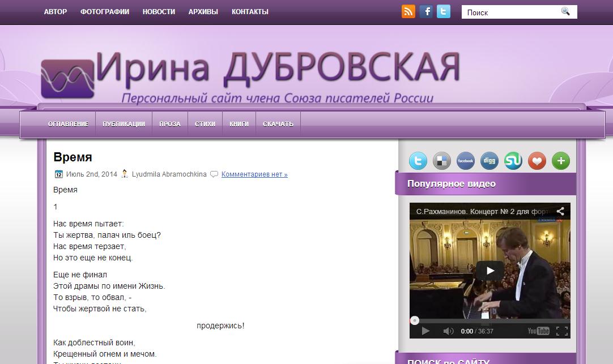Share the post on Twitter
Screen dimensions: 613x364
[x=418, y=160]
